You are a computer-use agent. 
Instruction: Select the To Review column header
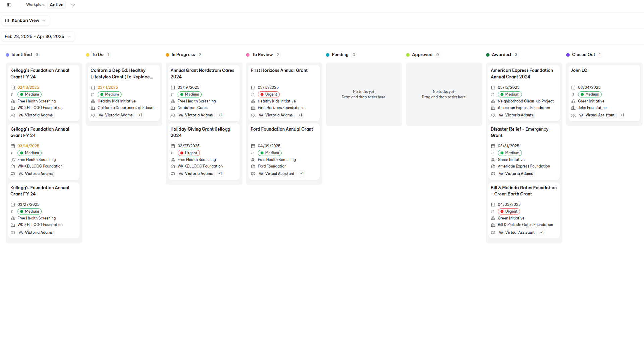[x=262, y=55]
